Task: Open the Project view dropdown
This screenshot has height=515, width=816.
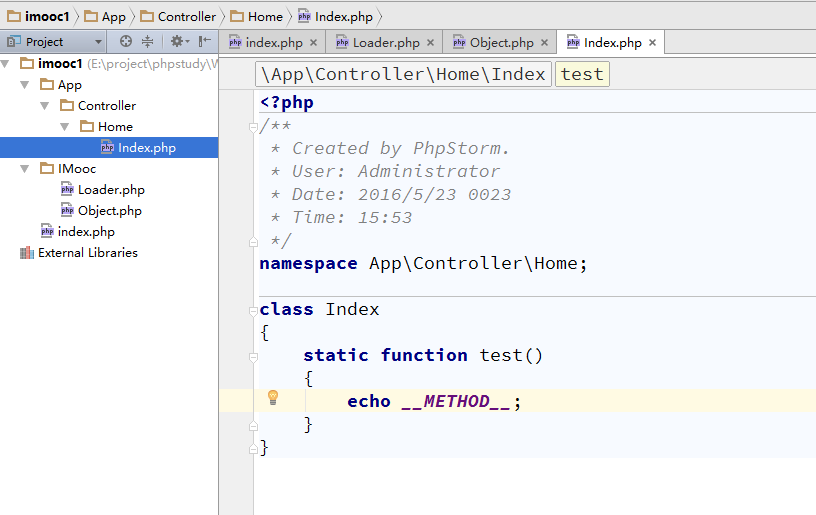Action: point(98,42)
